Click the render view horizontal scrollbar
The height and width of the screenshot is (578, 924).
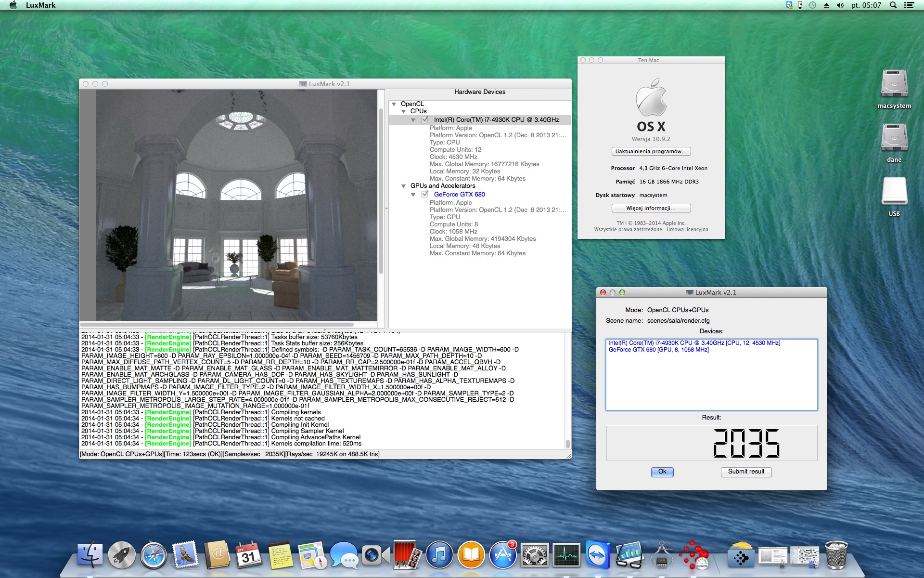217,325
